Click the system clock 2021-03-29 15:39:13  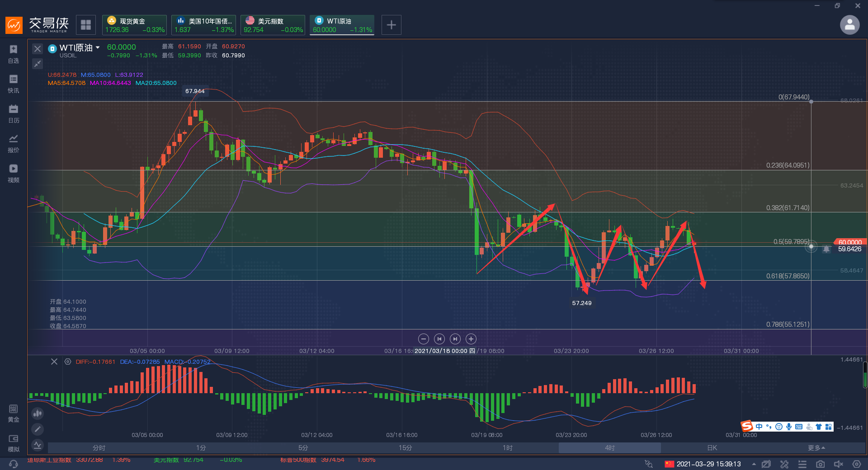tap(708, 464)
